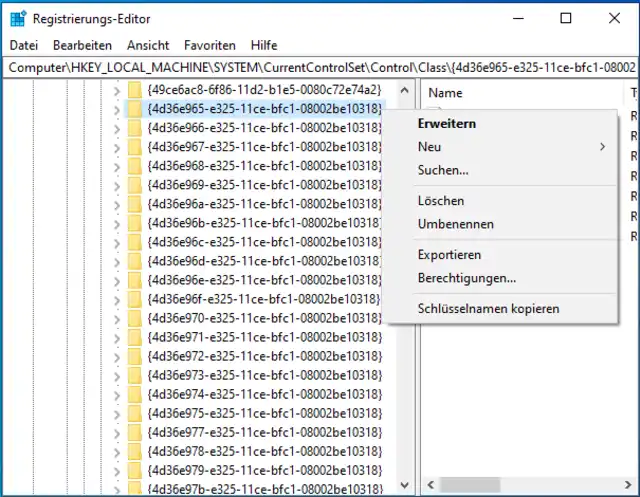Expand the {4d36e974-e325-11ce-bfc1-08002be10318} key chevron
640x497 pixels.
tap(117, 396)
